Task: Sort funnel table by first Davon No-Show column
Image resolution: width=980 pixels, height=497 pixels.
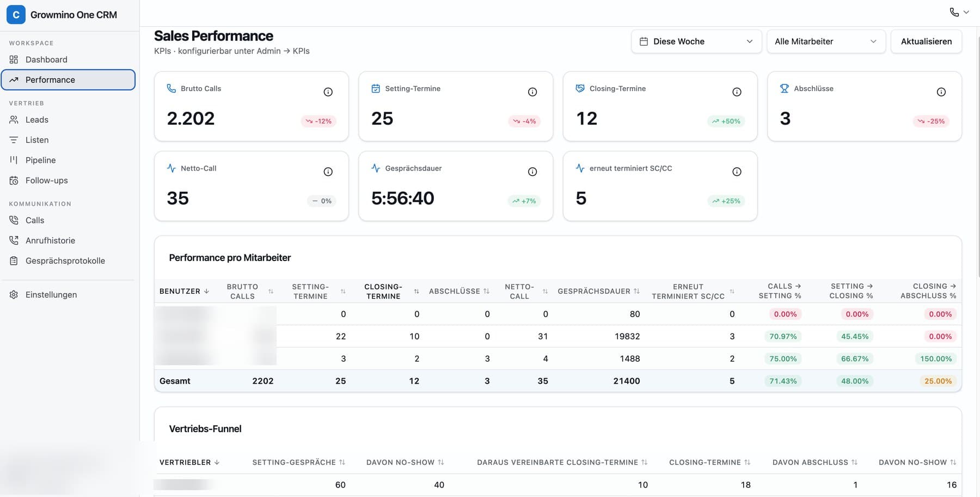Action: pos(405,463)
